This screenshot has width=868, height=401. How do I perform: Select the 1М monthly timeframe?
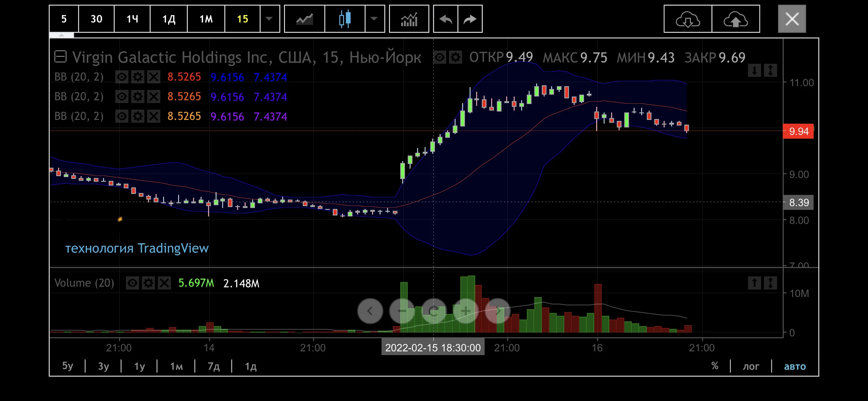point(206,19)
